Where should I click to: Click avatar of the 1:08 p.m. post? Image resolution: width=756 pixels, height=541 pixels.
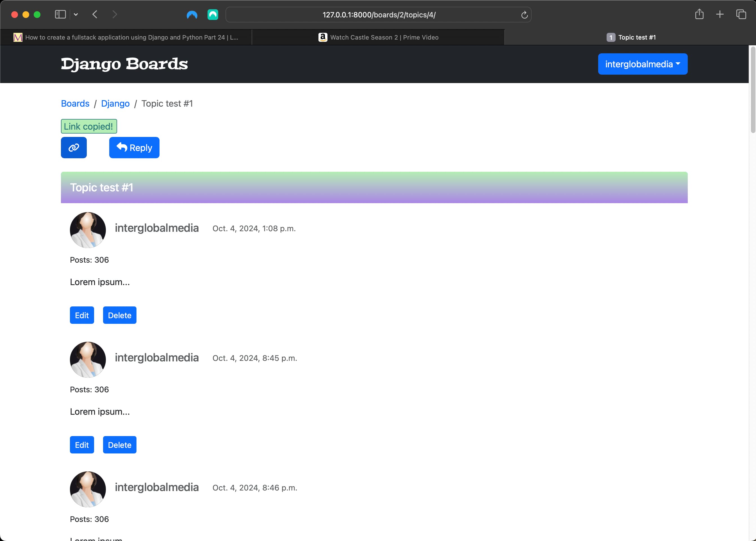tap(88, 230)
